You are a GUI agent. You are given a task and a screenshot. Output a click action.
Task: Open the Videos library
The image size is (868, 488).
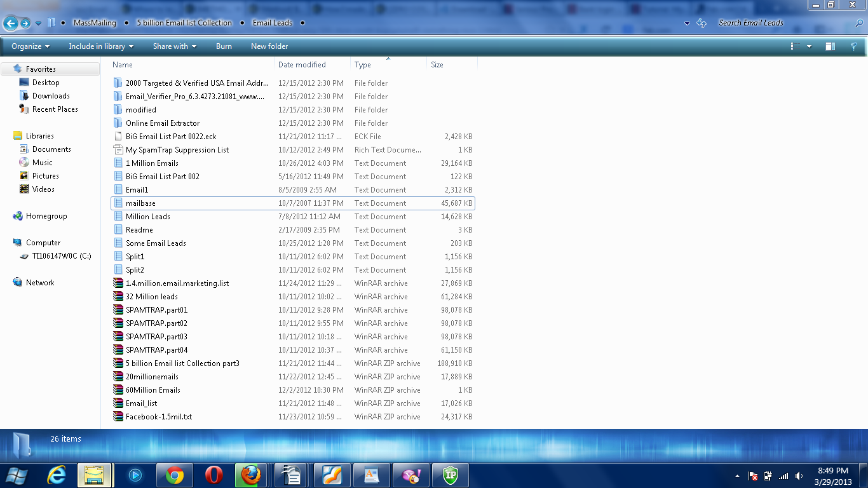(x=43, y=189)
